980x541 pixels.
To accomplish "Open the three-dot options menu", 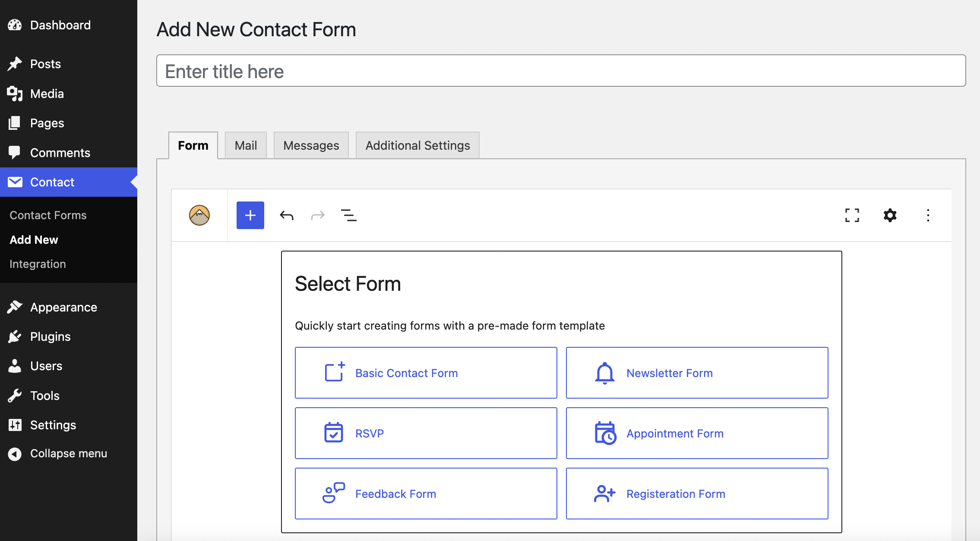I will (x=928, y=215).
